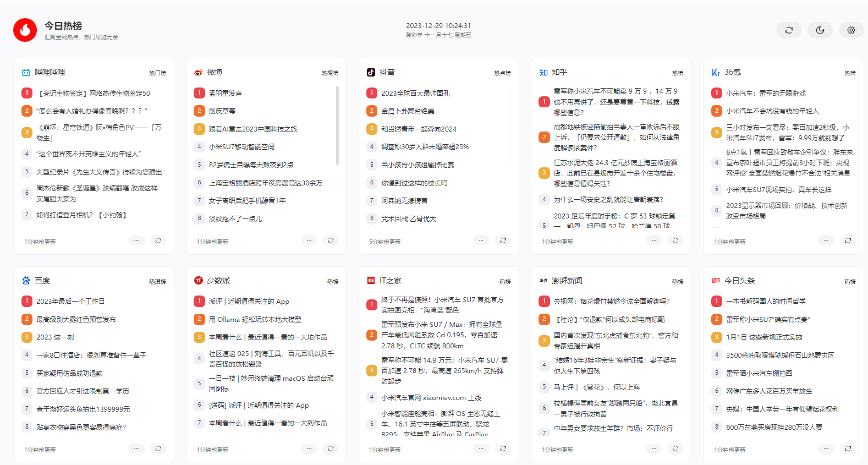Viewport: 868px width, 465px height.
Task: Open more options in 少数派 card
Action: point(309,448)
